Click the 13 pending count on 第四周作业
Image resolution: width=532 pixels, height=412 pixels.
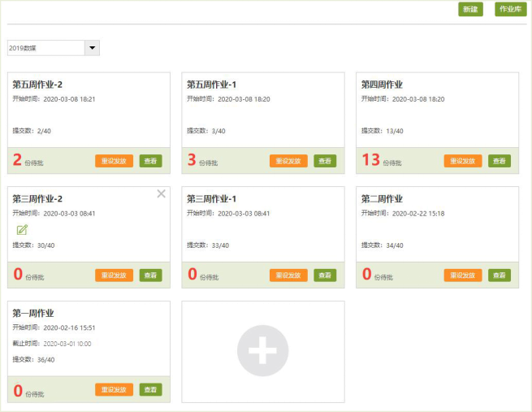(370, 159)
